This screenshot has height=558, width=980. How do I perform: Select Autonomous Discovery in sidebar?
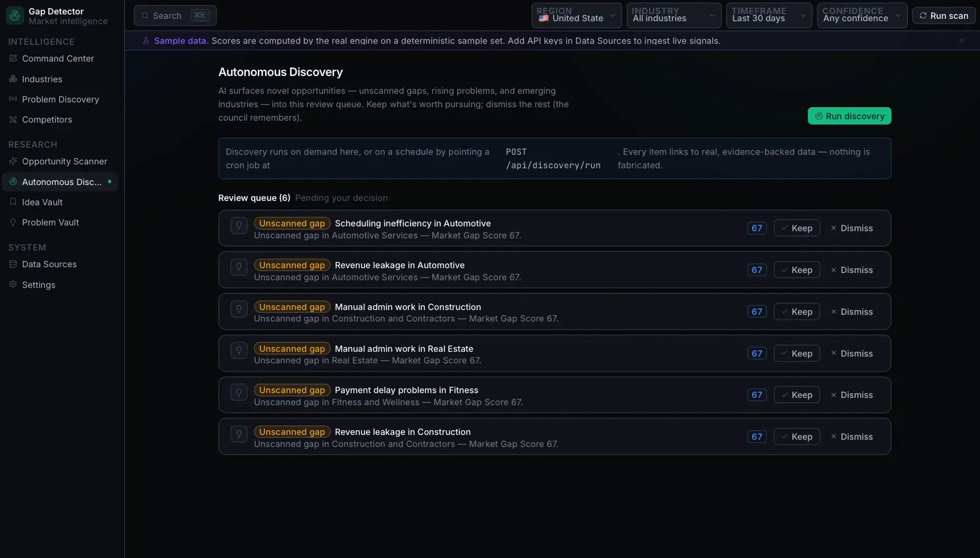pyautogui.click(x=60, y=182)
